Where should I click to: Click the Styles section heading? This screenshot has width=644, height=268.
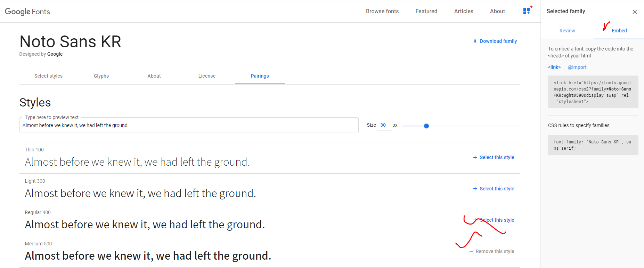tap(35, 103)
